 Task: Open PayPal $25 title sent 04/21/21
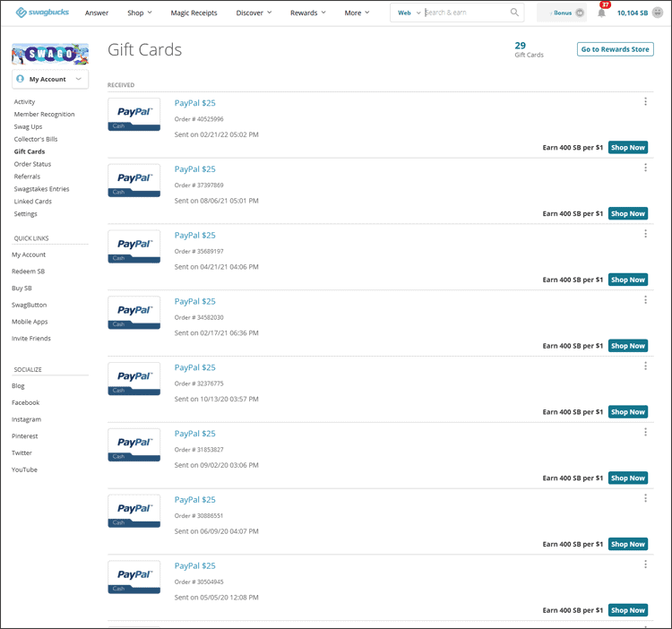click(194, 236)
